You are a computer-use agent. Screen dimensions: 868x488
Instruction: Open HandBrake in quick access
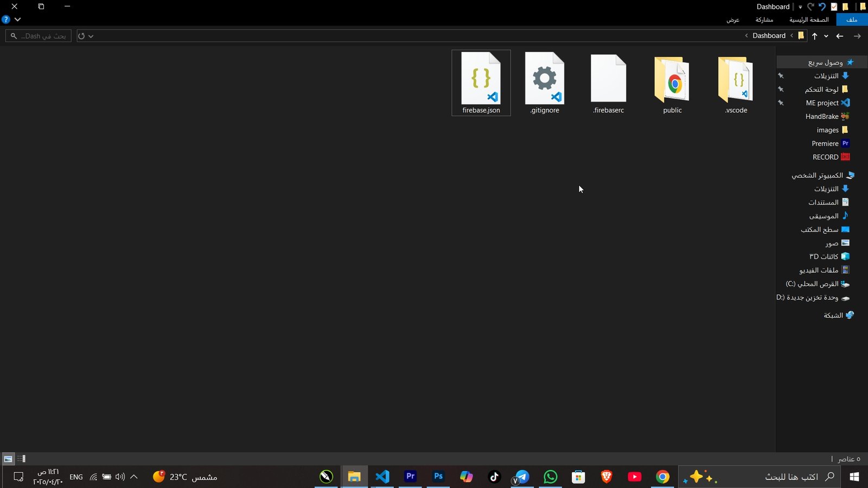[x=827, y=117]
